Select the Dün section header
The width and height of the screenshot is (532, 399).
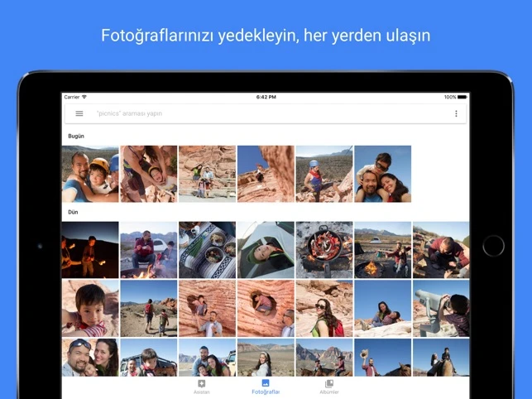(x=73, y=212)
